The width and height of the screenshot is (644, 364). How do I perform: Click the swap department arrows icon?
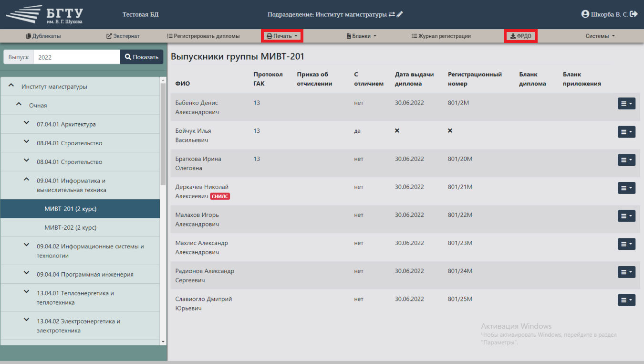[392, 14]
